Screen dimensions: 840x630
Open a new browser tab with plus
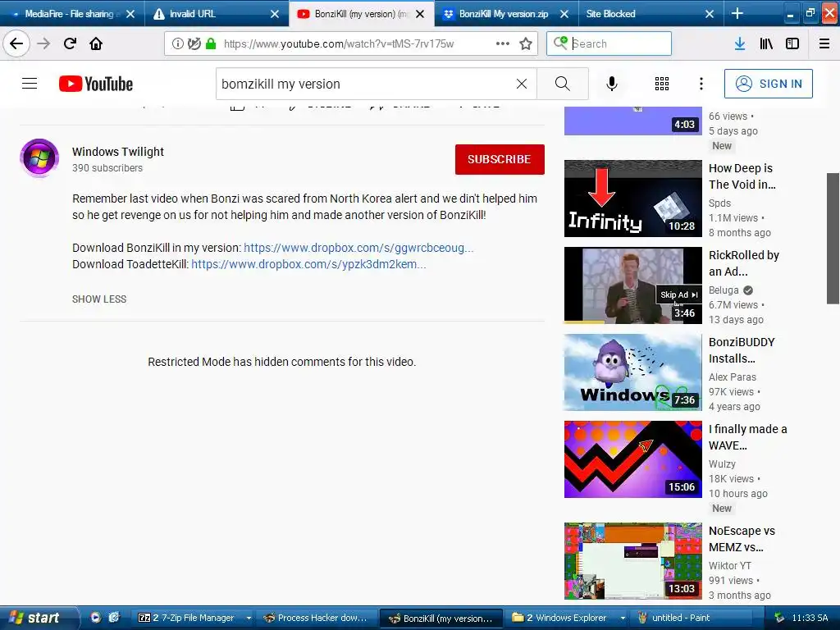[737, 13]
